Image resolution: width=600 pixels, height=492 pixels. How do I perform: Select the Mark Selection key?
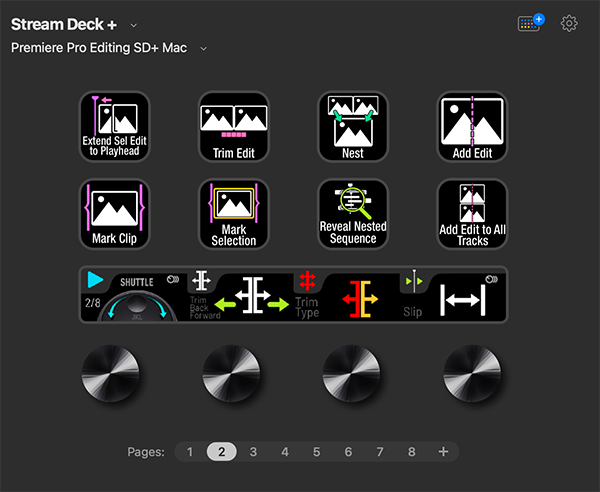point(233,214)
